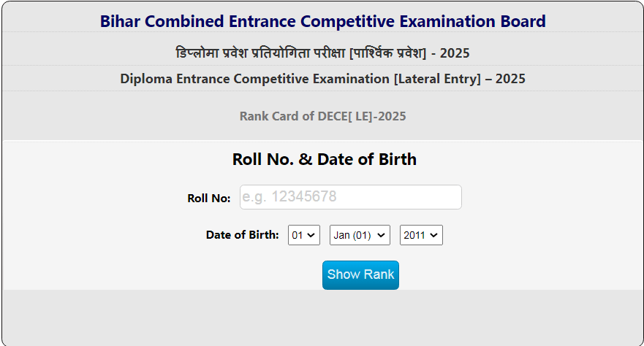Click the word Board in the top heading
644x346 pixels.
click(520, 21)
